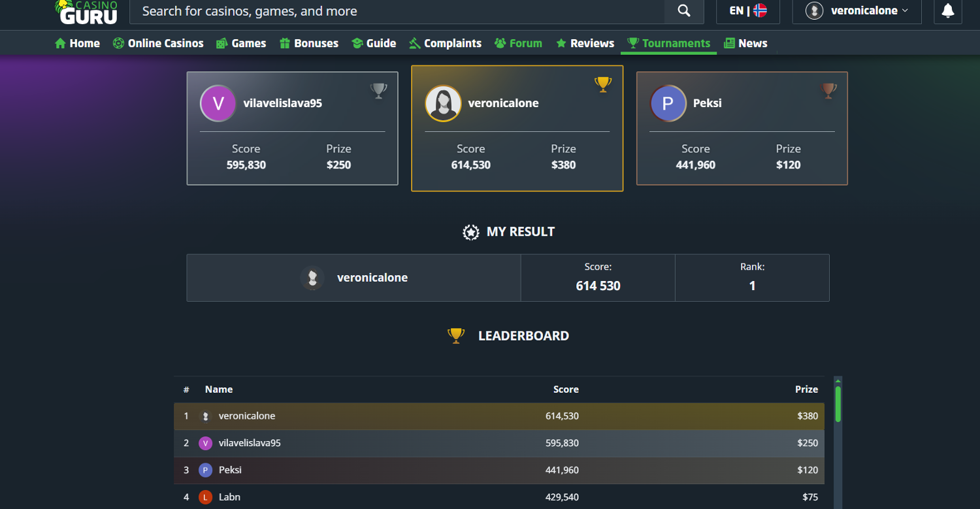Image resolution: width=980 pixels, height=509 pixels.
Task: Click vilavelislava95's avatar in podium card
Action: coord(218,103)
